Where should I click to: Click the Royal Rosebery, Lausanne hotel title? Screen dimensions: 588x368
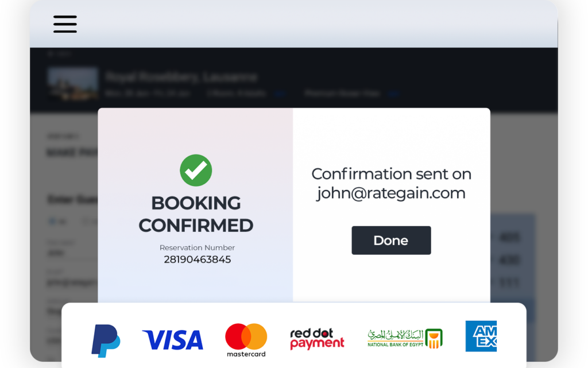[x=181, y=77]
